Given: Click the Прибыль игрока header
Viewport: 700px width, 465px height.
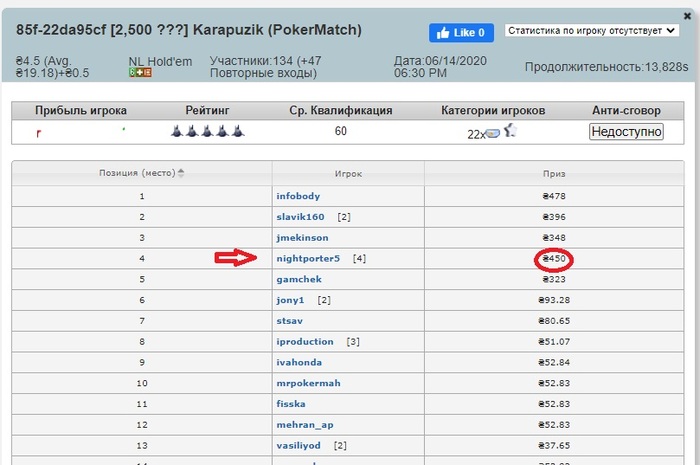Looking at the screenshot, I should (81, 110).
